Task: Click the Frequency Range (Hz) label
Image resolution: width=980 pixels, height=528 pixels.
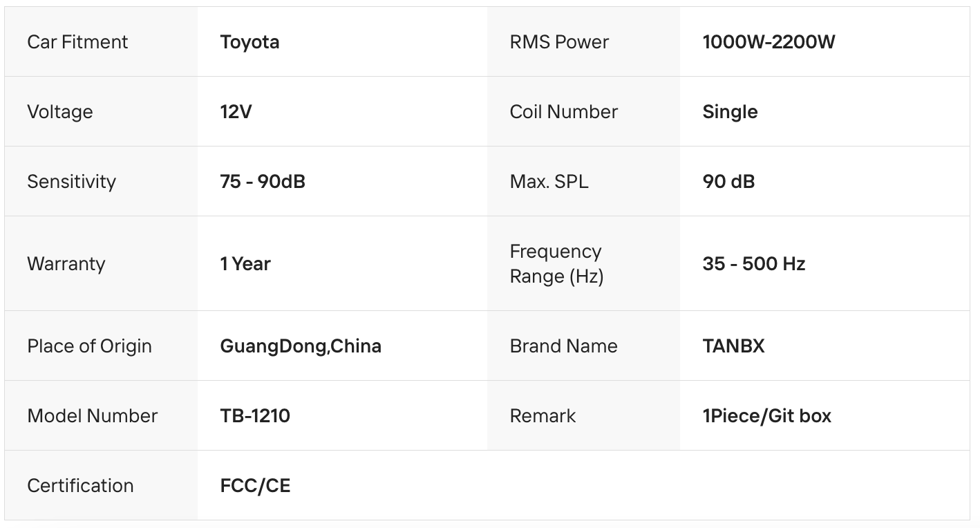Action: [556, 264]
